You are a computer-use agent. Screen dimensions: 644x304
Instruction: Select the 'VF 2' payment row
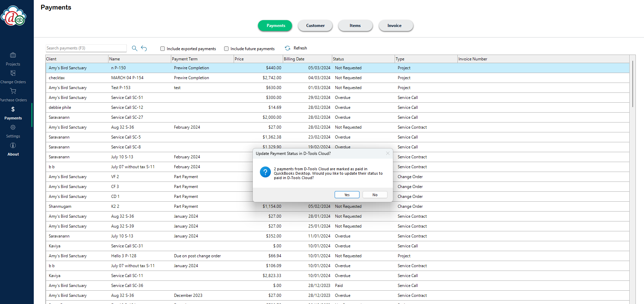(337, 177)
